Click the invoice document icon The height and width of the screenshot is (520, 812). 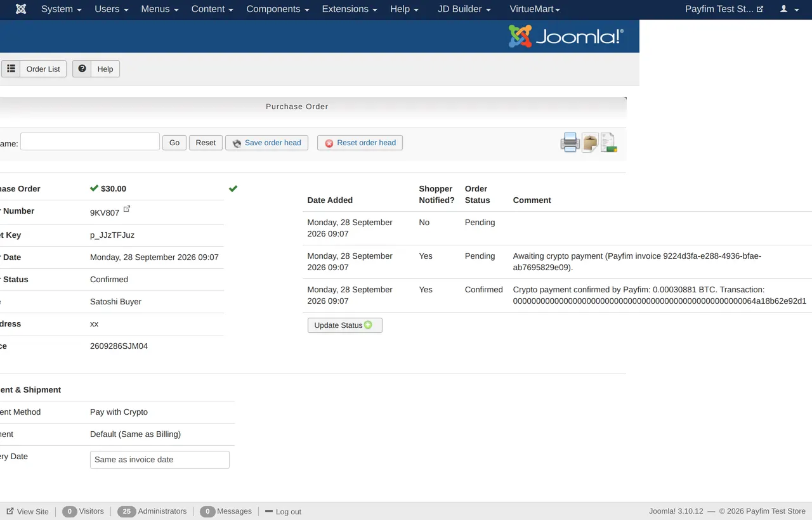[x=608, y=143]
